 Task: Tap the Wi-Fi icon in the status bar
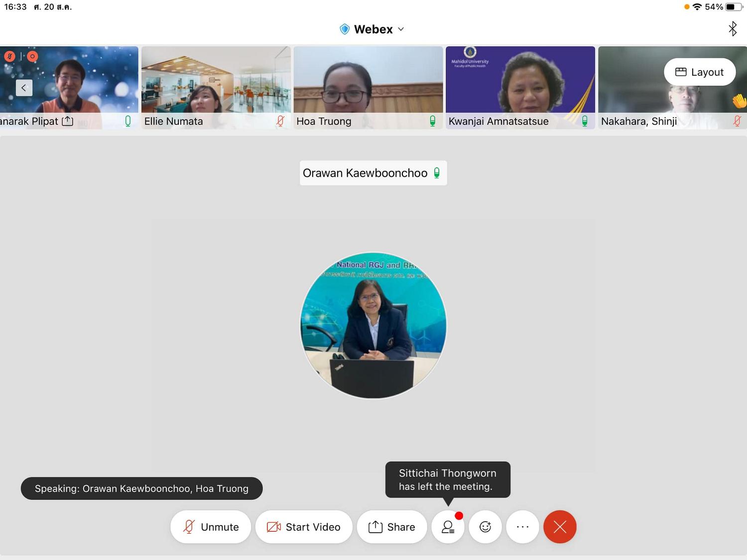[697, 7]
